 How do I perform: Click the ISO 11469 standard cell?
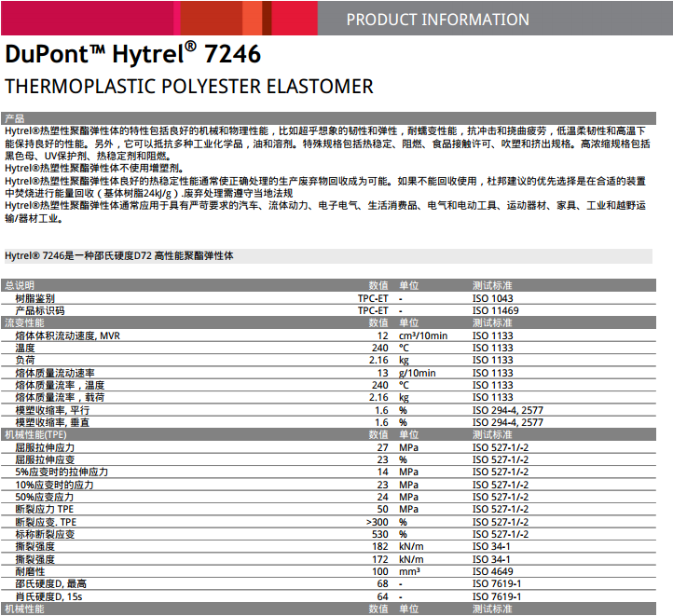pos(495,310)
